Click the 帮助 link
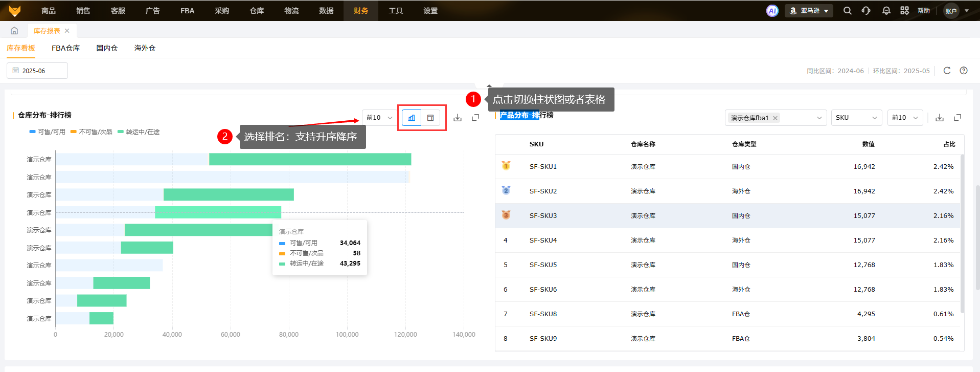Viewport: 980px width, 372px height. click(x=924, y=11)
